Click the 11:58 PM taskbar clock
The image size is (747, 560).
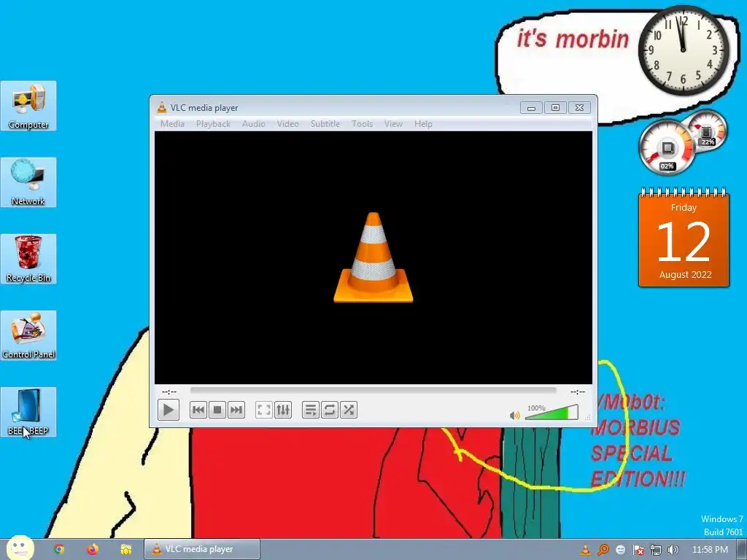pos(710,550)
